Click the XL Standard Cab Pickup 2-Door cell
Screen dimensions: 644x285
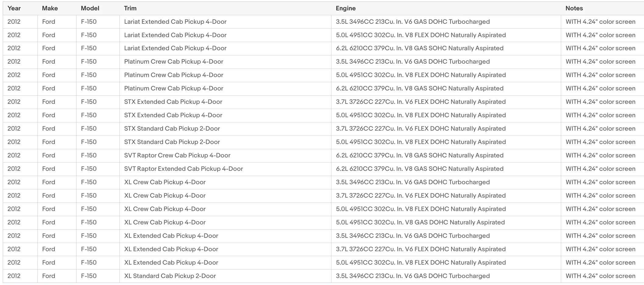[x=225, y=276]
